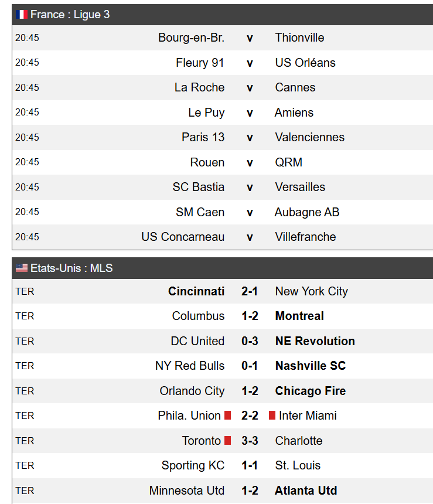Click the SC Bastia team name
The height and width of the screenshot is (504, 433).
coord(199,187)
